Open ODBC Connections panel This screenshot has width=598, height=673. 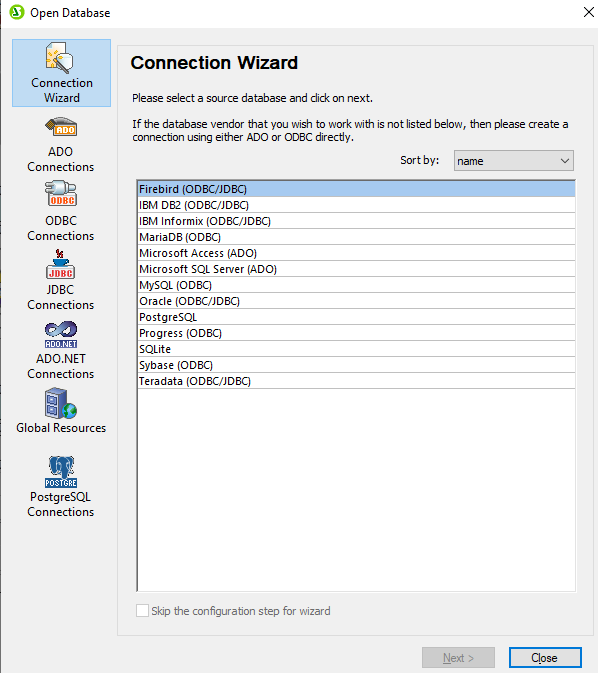[x=61, y=211]
